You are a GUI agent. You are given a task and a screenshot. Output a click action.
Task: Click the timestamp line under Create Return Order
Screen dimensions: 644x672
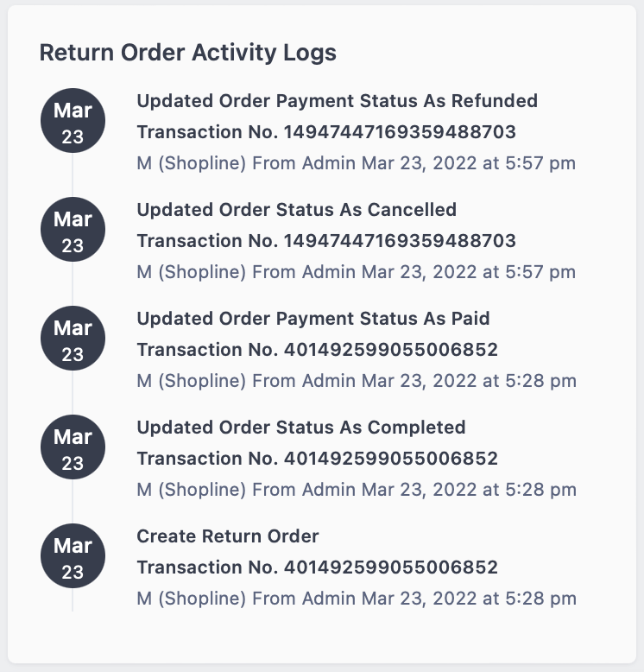[357, 599]
